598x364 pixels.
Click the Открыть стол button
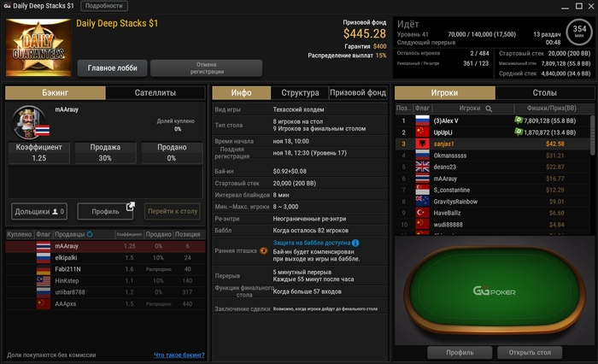pos(530,352)
